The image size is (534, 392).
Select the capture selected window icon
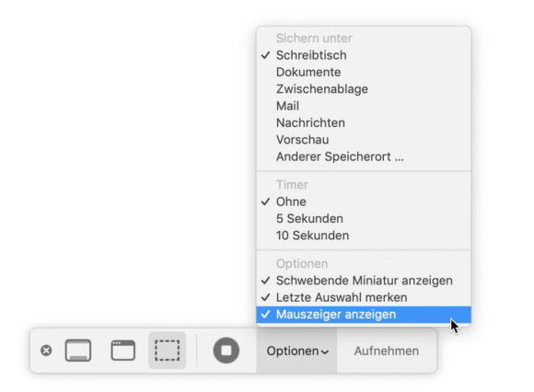tap(123, 351)
